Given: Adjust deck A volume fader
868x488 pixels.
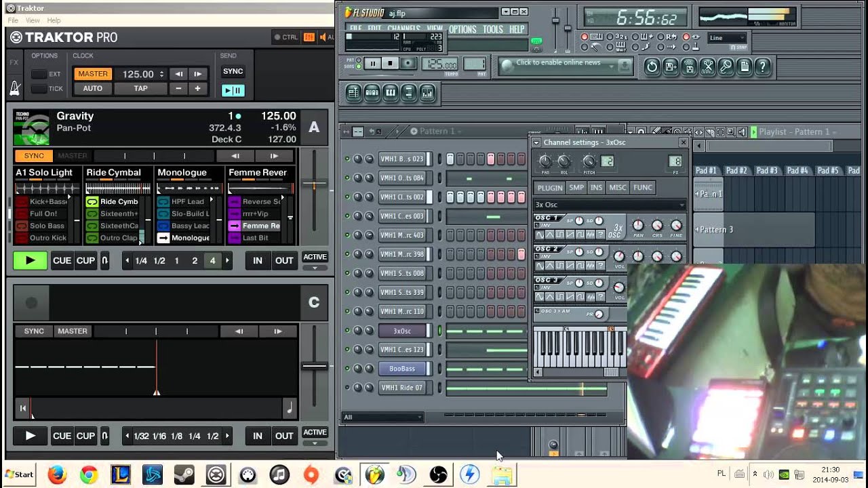Looking at the screenshot, I should pos(314,185).
